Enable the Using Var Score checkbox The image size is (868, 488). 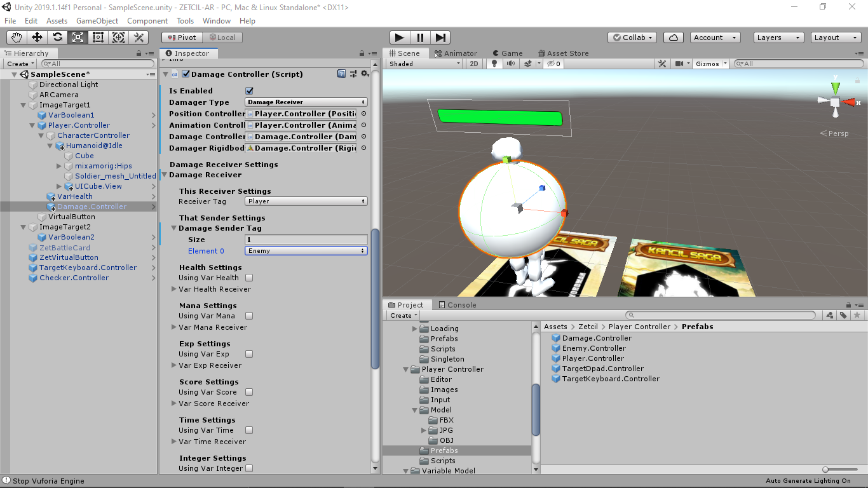248,392
